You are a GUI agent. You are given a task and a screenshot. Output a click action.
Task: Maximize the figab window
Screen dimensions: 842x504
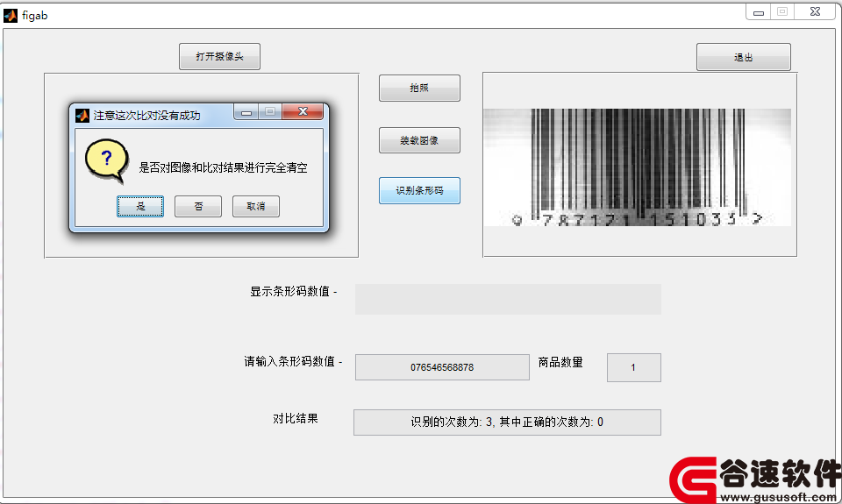(x=782, y=12)
